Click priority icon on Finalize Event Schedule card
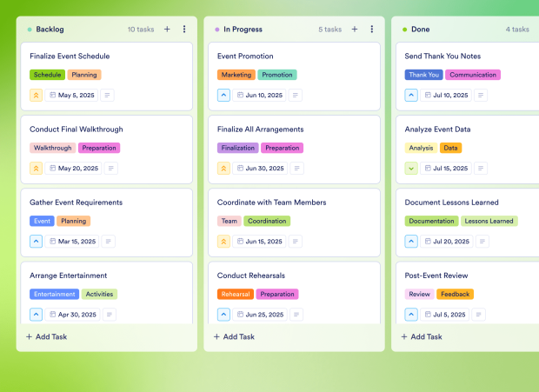 click(x=37, y=96)
